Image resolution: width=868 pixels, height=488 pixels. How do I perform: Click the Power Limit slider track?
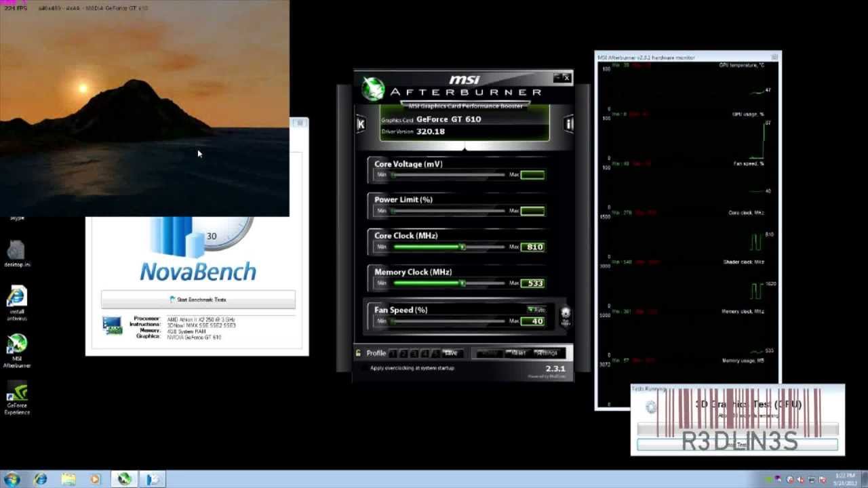click(448, 211)
